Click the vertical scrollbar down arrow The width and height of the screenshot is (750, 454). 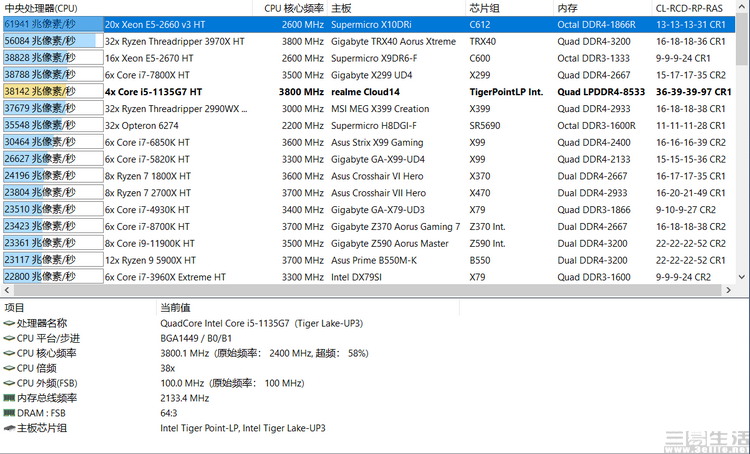(742, 277)
